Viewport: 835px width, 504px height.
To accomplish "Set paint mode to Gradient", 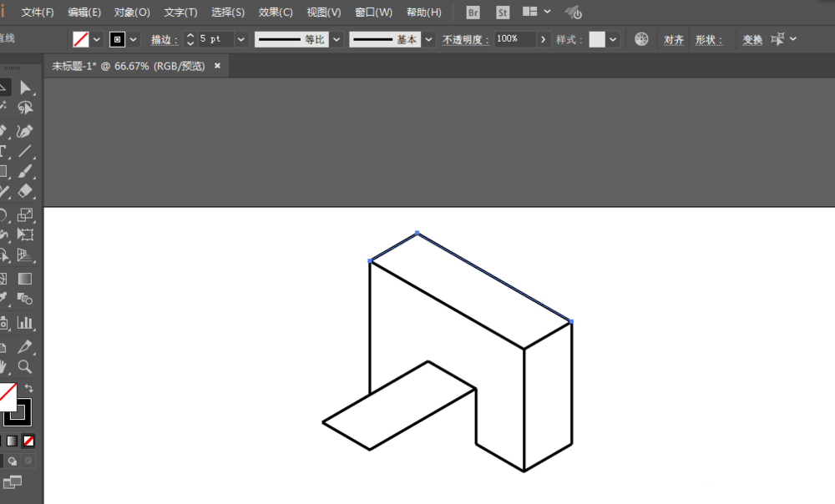I will point(12,441).
